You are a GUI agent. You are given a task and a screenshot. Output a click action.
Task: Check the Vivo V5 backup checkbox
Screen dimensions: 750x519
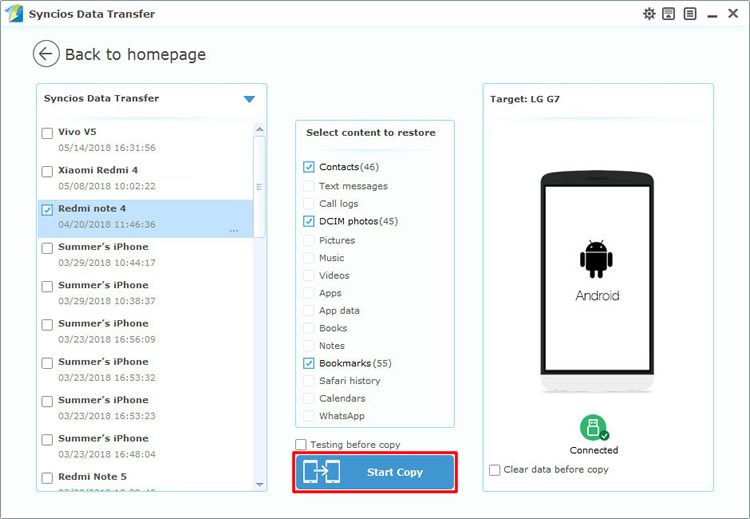pyautogui.click(x=47, y=133)
